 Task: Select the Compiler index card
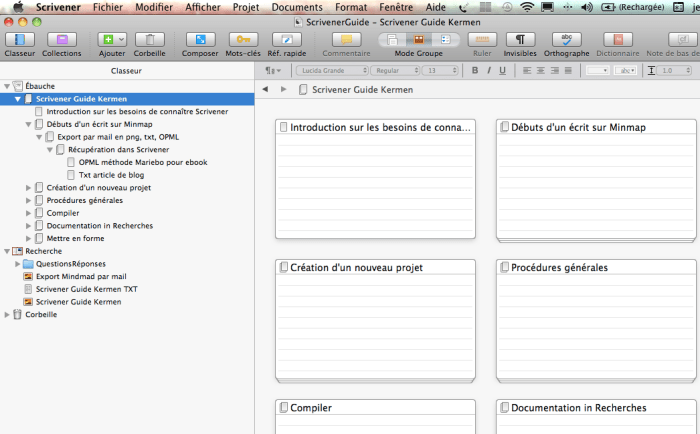pos(375,416)
